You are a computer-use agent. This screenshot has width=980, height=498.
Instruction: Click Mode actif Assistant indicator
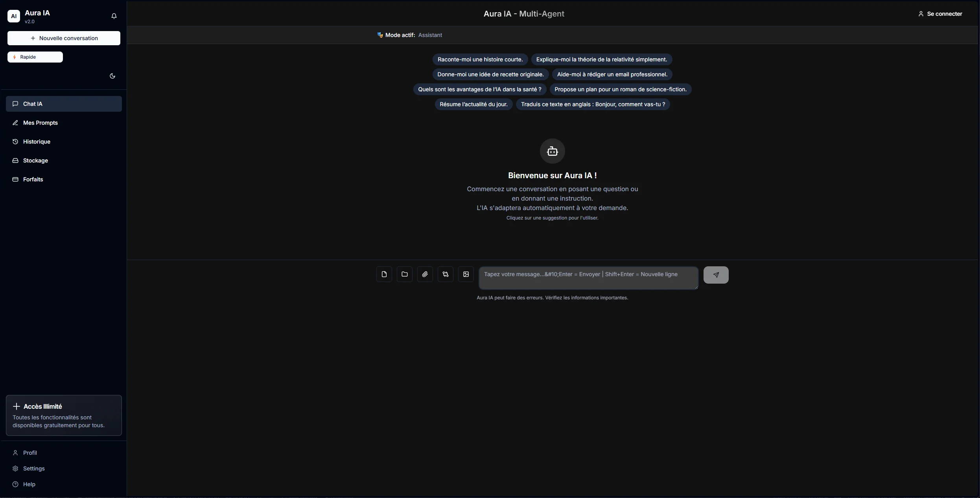coord(409,35)
